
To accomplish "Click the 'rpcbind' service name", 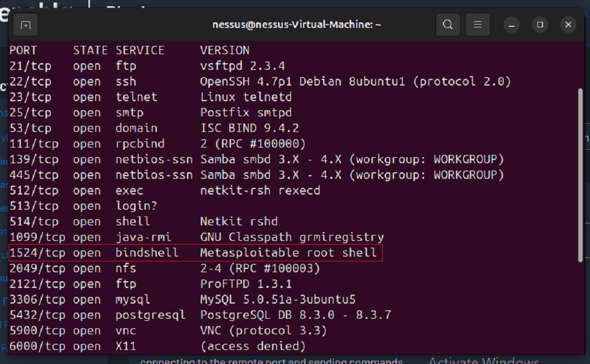I will click(140, 144).
